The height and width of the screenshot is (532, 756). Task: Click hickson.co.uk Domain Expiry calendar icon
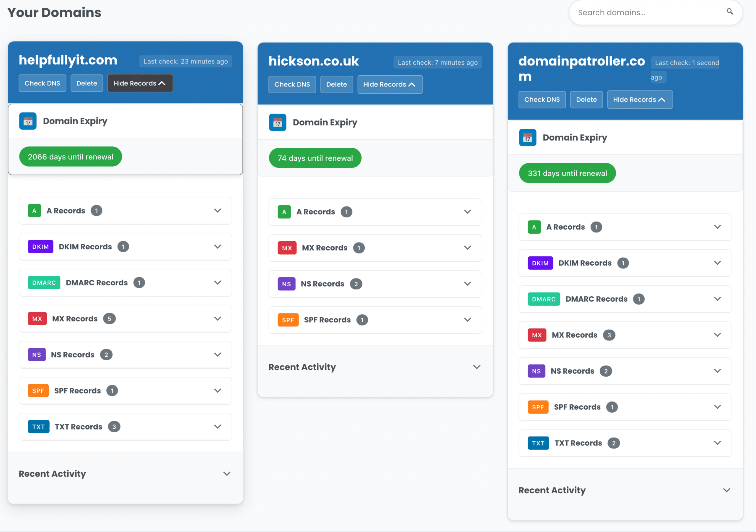[x=278, y=122]
